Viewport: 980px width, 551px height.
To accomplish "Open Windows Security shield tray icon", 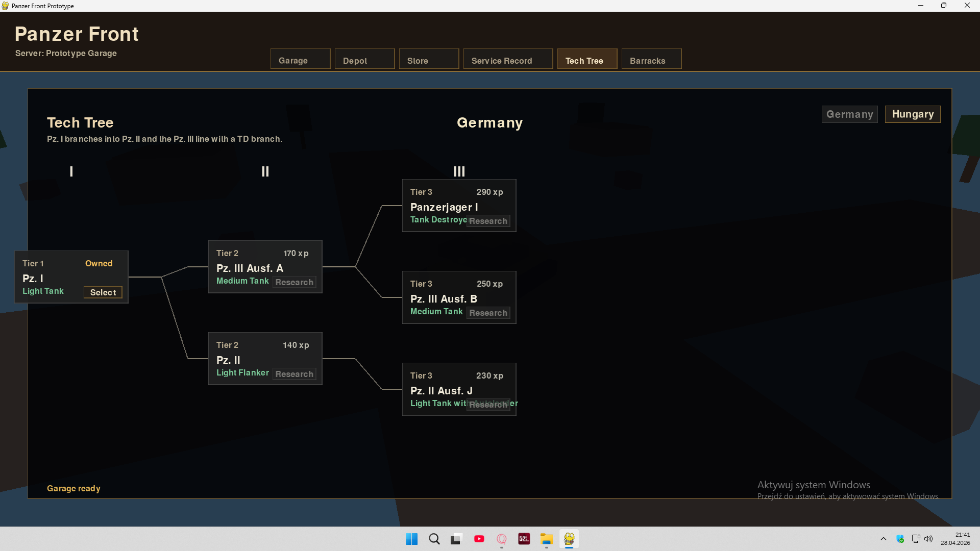I will tap(900, 539).
